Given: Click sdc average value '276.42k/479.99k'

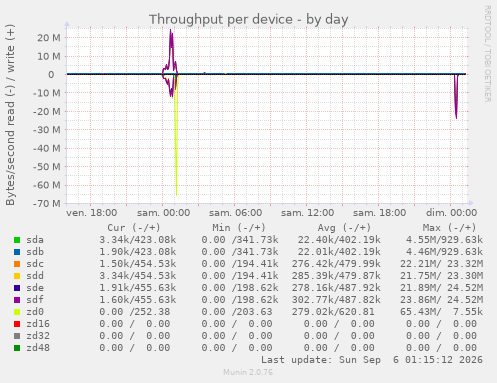Looking at the screenshot, I should pos(336,264).
